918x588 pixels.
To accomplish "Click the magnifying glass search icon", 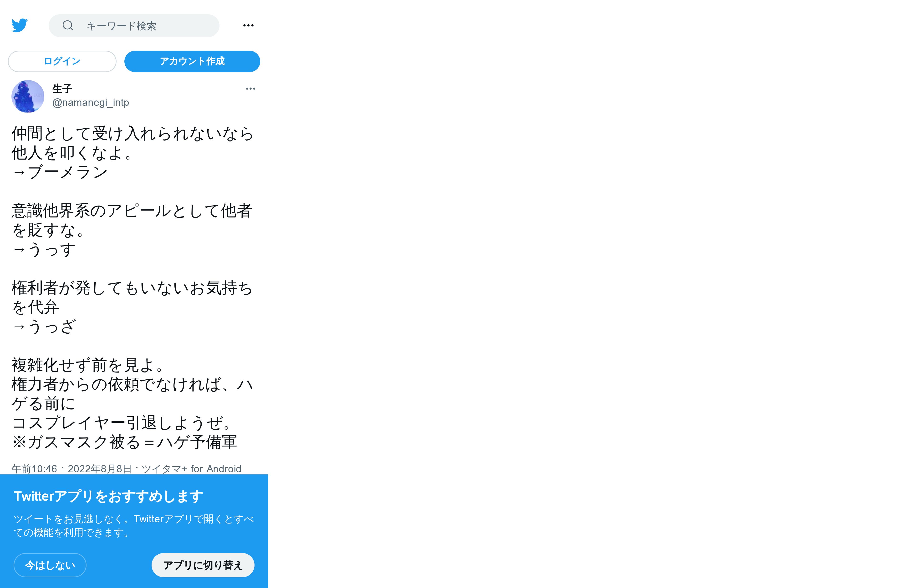I will 68,25.
